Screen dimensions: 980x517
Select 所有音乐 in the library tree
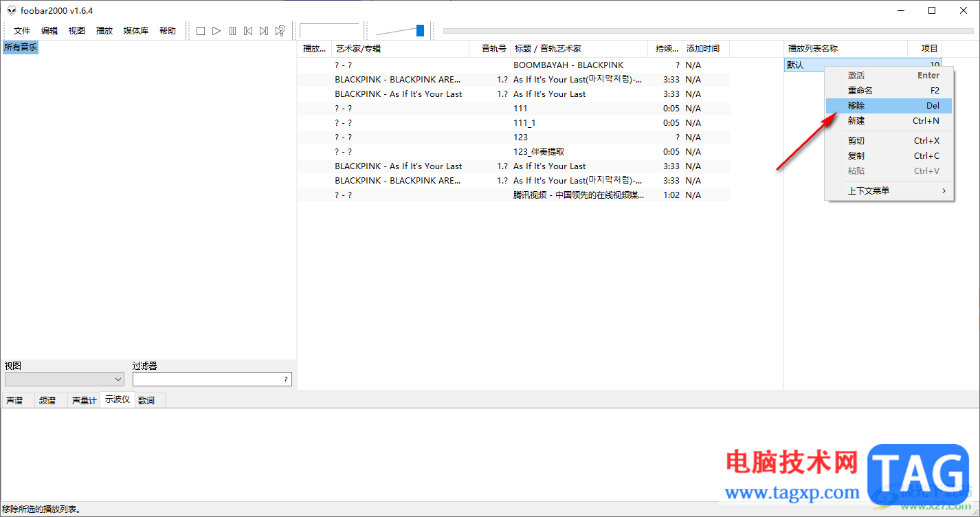tap(21, 47)
